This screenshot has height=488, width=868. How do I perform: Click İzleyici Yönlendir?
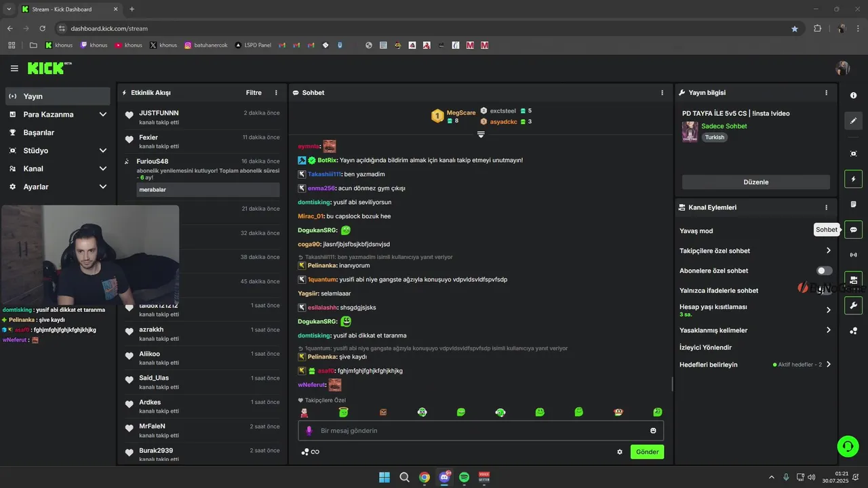705,348
